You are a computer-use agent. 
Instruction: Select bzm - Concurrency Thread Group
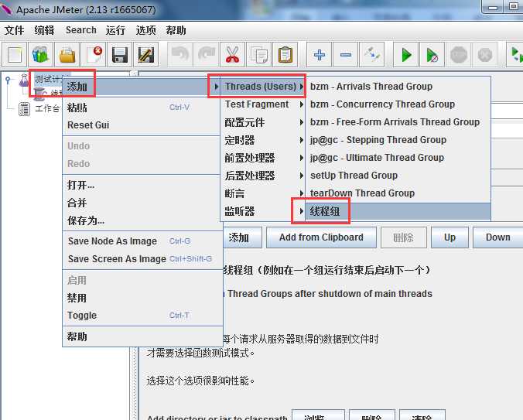point(398,104)
